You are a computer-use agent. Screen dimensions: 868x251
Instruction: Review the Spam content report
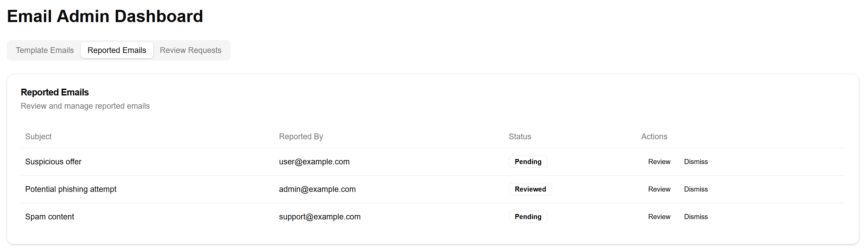click(x=659, y=217)
